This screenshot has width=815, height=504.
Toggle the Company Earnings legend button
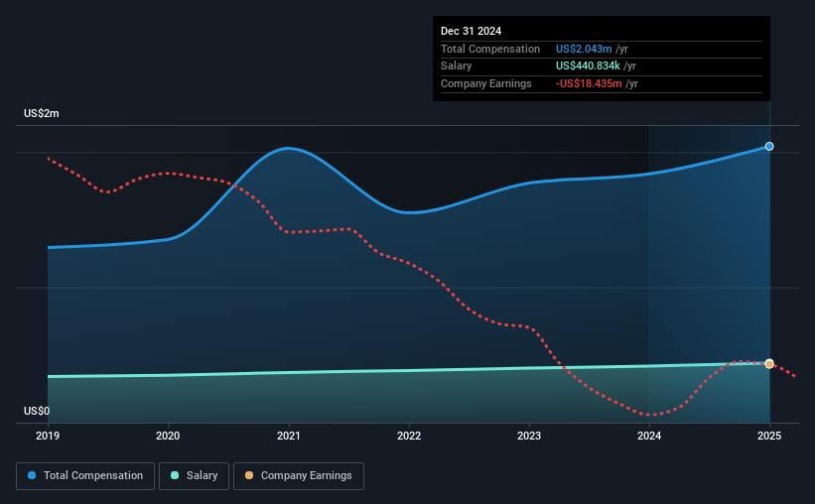coord(299,476)
